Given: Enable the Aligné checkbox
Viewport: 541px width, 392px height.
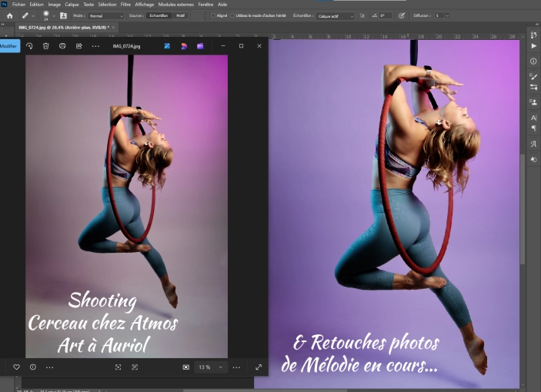Looking at the screenshot, I should coord(213,15).
